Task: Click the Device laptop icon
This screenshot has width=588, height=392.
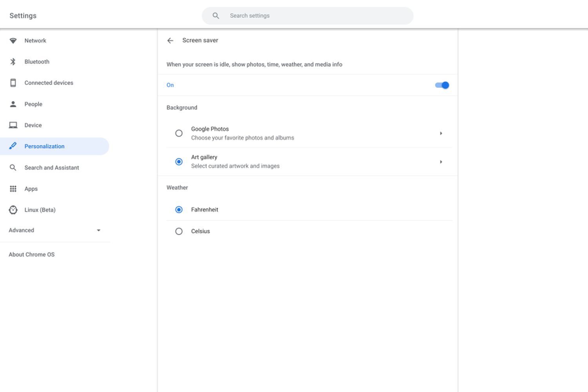Action: pyautogui.click(x=13, y=125)
